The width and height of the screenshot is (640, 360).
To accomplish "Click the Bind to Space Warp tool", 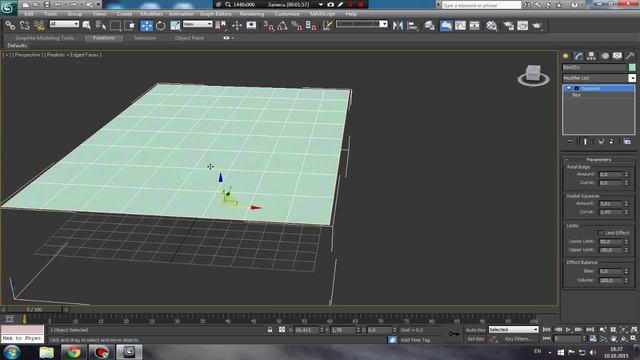I will [39, 26].
